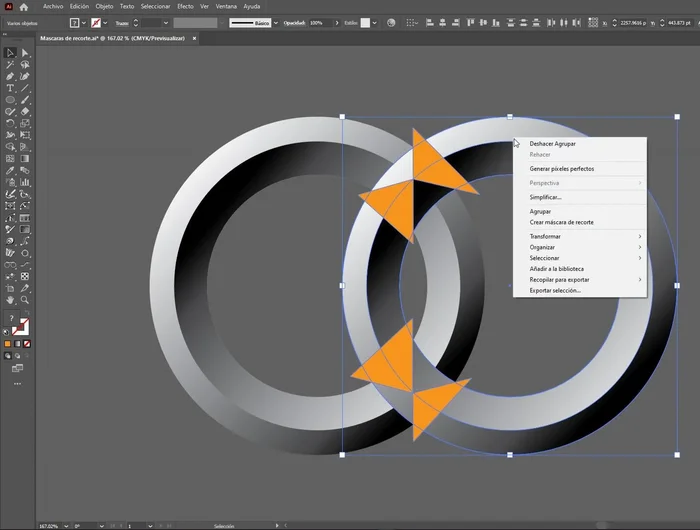Open the Efecto menu
Viewport: 700px width, 530px height.
(x=185, y=6)
